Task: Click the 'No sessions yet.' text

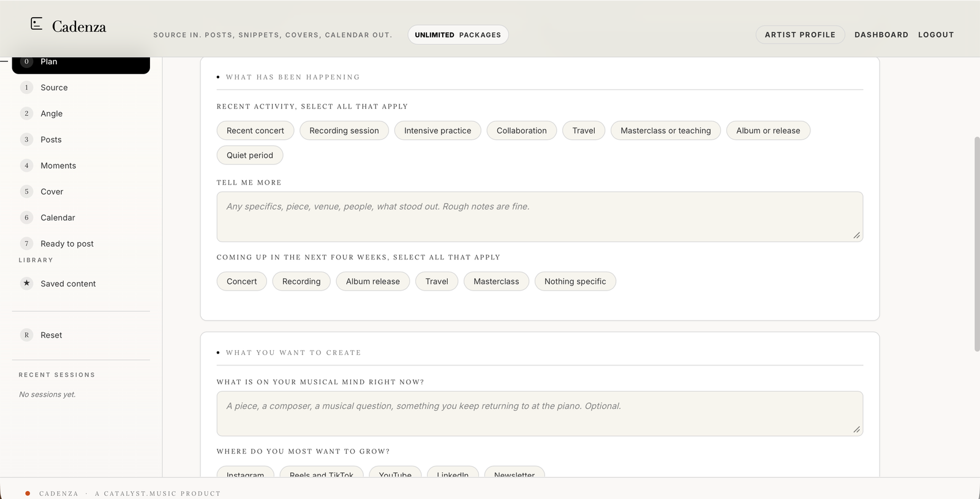Action: click(x=47, y=394)
